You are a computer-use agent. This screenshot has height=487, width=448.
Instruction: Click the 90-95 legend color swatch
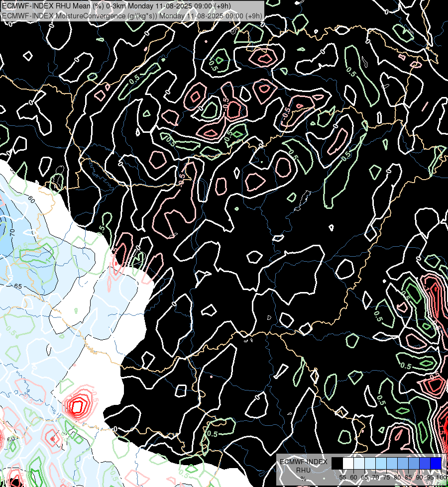pyautogui.click(x=425, y=464)
